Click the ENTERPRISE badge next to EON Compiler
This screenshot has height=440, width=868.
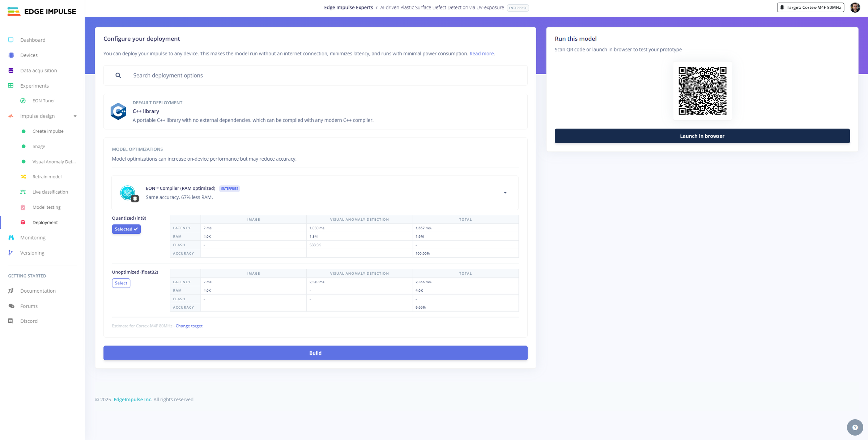(230, 189)
